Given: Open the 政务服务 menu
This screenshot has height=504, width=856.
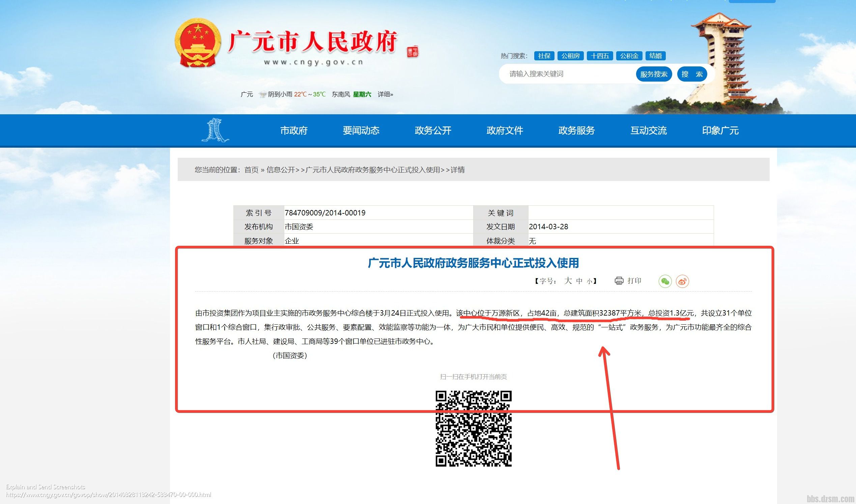Looking at the screenshot, I should 576,130.
